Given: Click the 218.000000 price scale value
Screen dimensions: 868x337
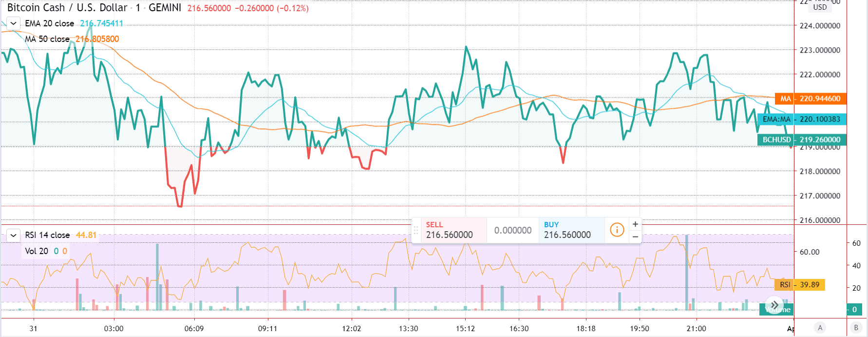Looking at the screenshot, I should (x=820, y=172).
